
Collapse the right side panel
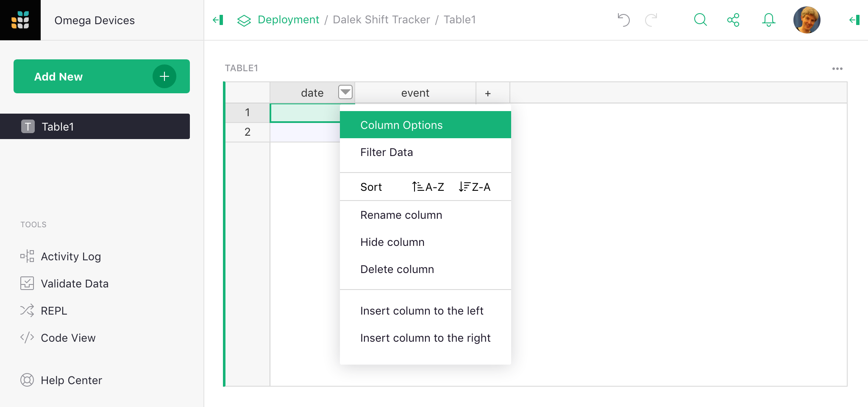coord(854,20)
